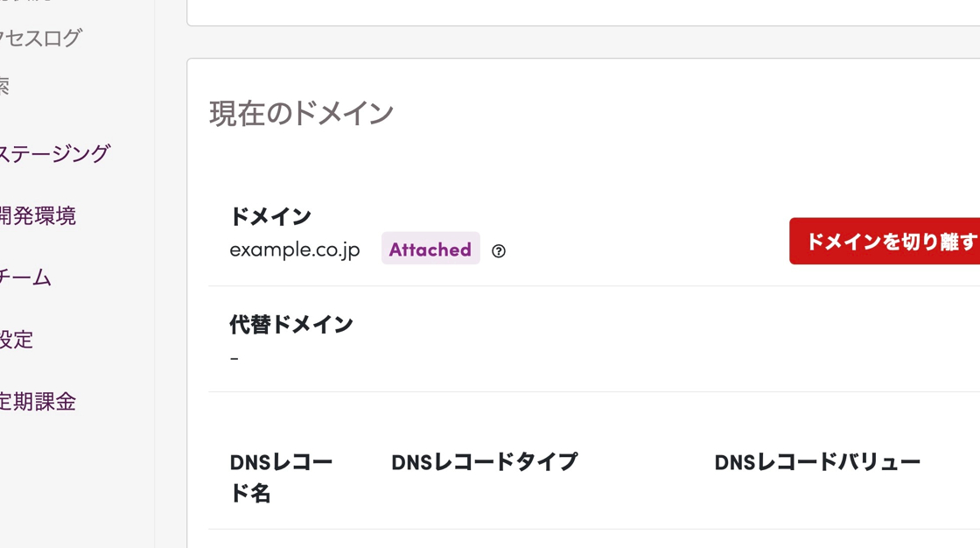The width and height of the screenshot is (980, 548).
Task: Click blank sidebar space below 定期課金
Action: click(77, 481)
